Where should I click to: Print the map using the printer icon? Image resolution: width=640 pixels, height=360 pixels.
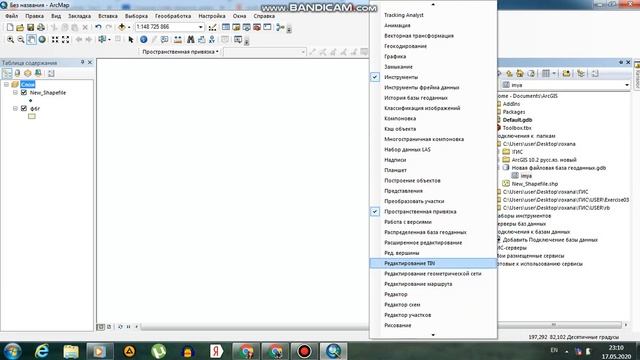tap(41, 27)
